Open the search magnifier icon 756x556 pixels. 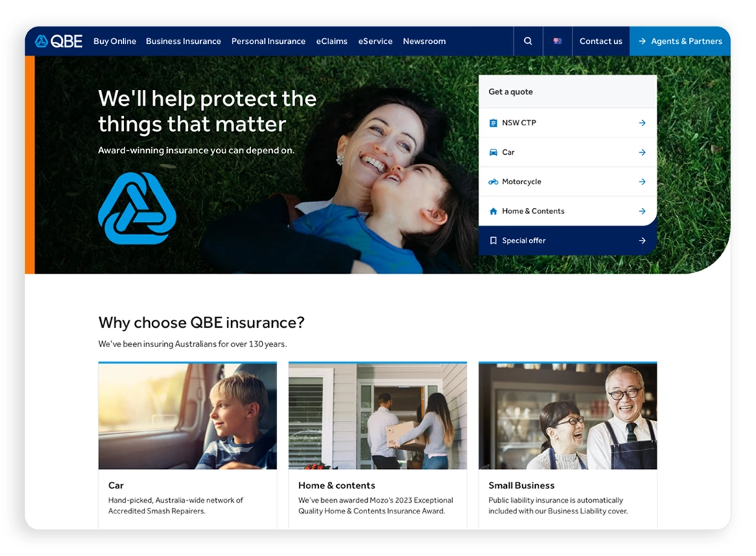coord(528,42)
